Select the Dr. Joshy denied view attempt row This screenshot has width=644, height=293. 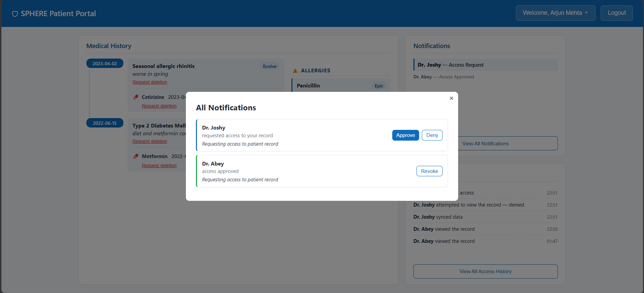click(x=485, y=205)
